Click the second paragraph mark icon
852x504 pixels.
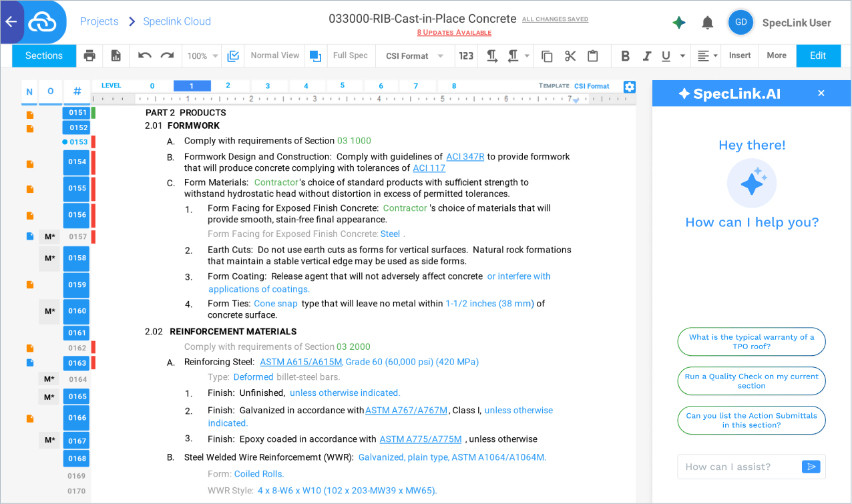513,56
